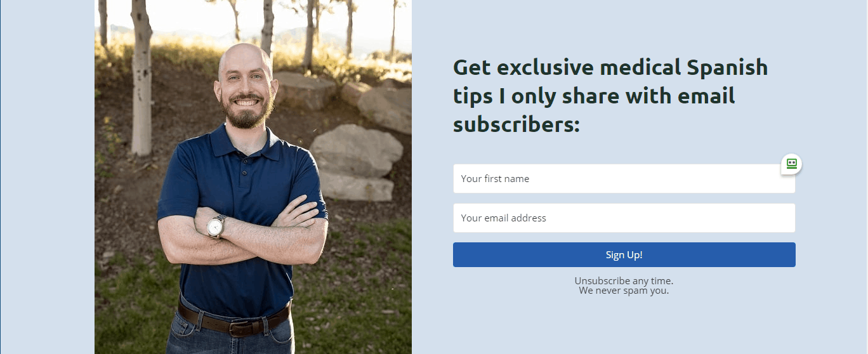868x354 pixels.
Task: Click the man's crossed arms
Action: (243, 233)
